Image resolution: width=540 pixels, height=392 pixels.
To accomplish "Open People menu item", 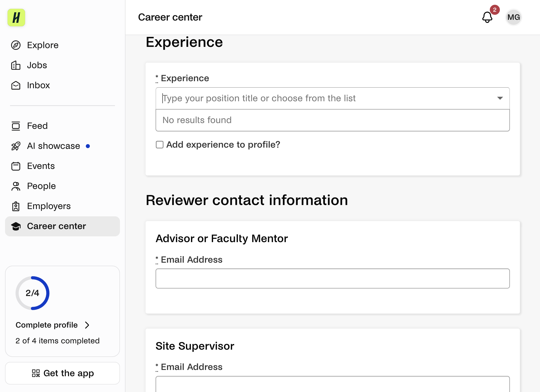I will 62,186.
